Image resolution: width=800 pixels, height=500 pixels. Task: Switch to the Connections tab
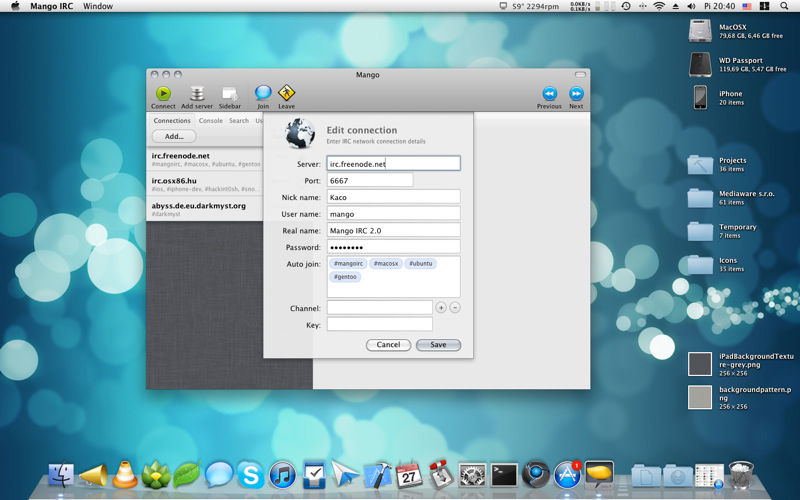[172, 120]
